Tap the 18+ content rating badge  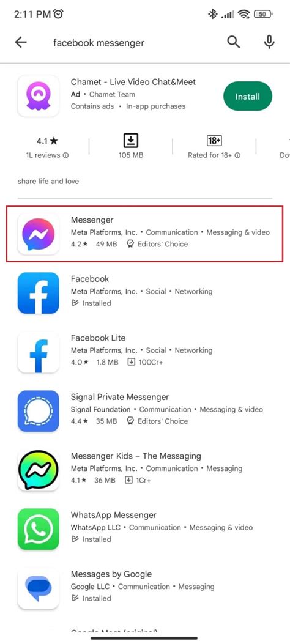point(214,141)
